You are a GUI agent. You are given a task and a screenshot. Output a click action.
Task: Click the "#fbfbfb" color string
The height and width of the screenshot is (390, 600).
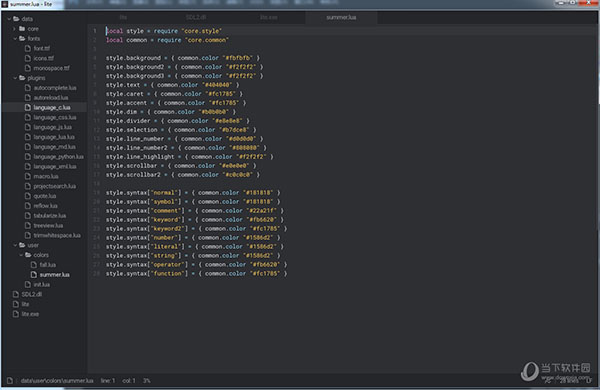pyautogui.click(x=238, y=58)
